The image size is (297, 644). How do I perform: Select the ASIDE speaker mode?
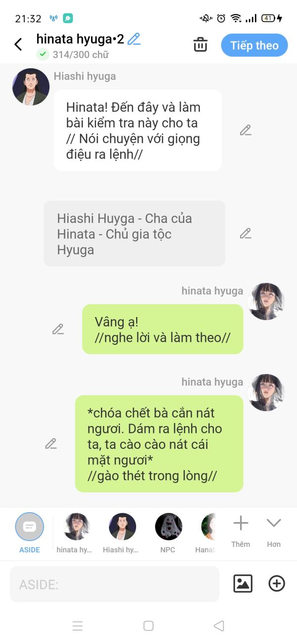point(30,533)
